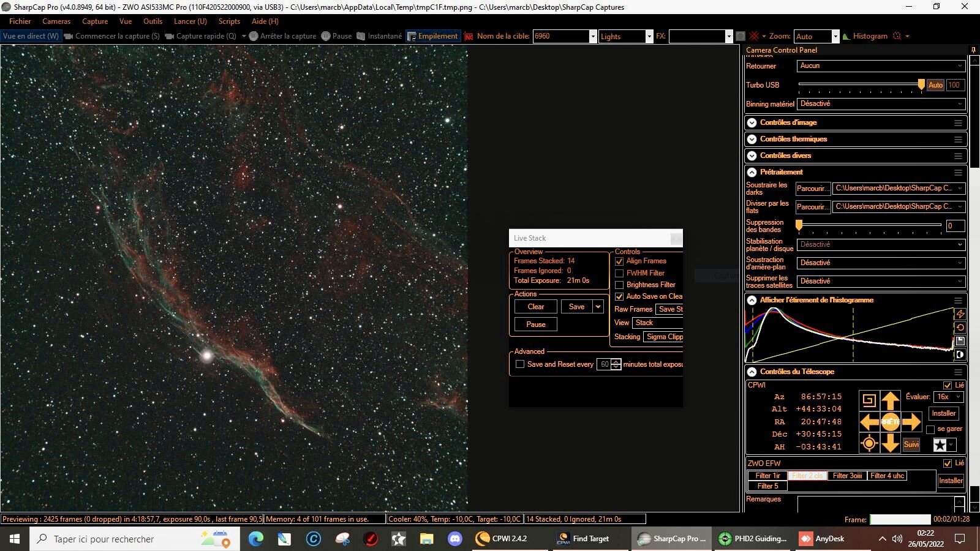Click the spiral search icon in telescope controls

[869, 401]
